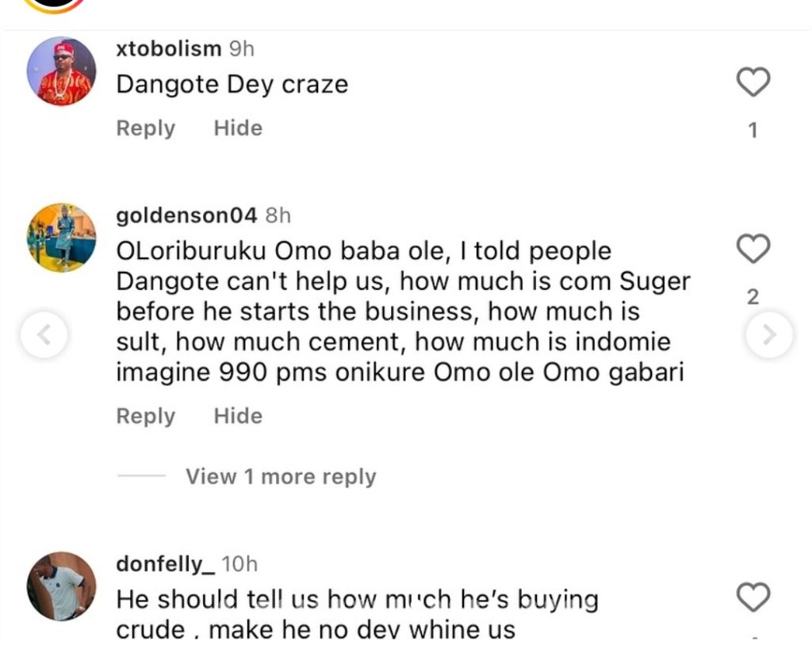Screen dimensions: 812x645
Task: Expand View 1 more reply
Action: click(x=281, y=477)
